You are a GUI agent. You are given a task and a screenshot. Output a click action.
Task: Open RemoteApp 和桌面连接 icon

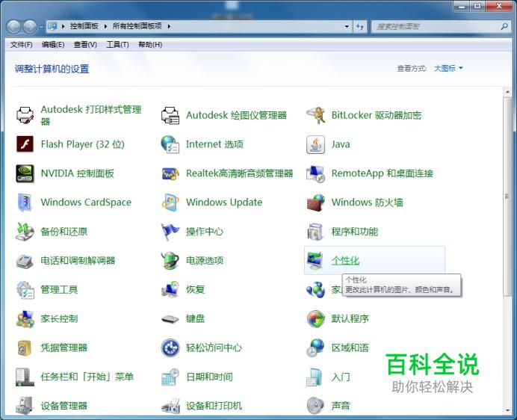click(315, 173)
